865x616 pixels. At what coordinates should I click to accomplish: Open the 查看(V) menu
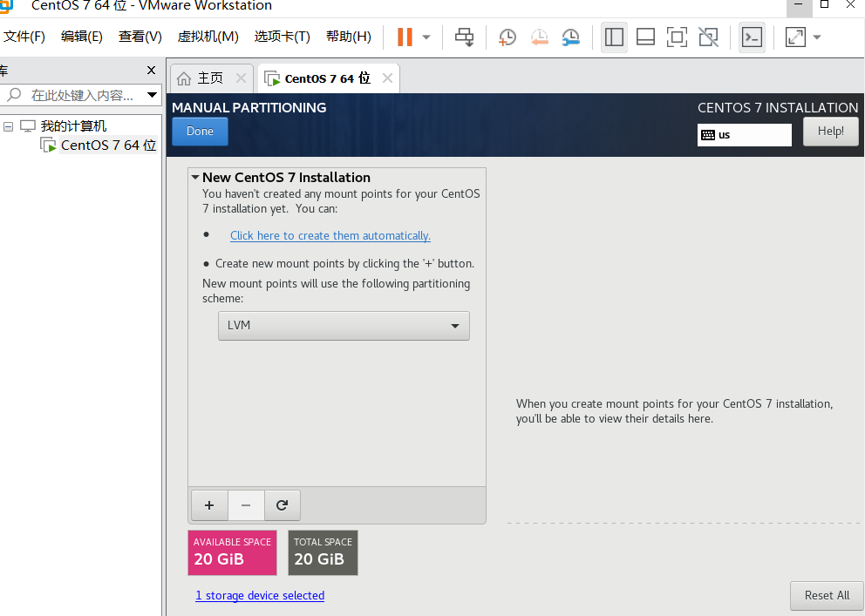[x=140, y=37]
